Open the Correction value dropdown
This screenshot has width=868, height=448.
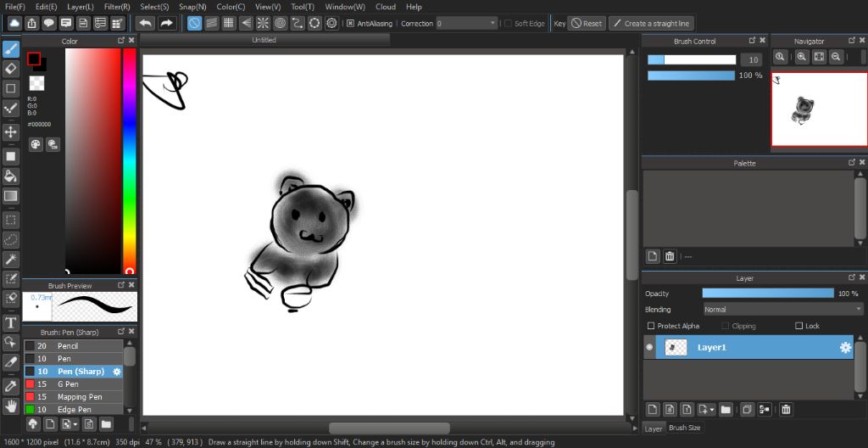tap(493, 23)
